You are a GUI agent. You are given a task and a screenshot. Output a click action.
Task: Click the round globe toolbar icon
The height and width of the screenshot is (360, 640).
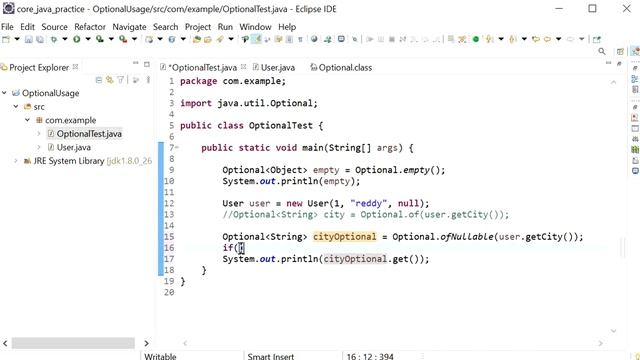pos(314,39)
